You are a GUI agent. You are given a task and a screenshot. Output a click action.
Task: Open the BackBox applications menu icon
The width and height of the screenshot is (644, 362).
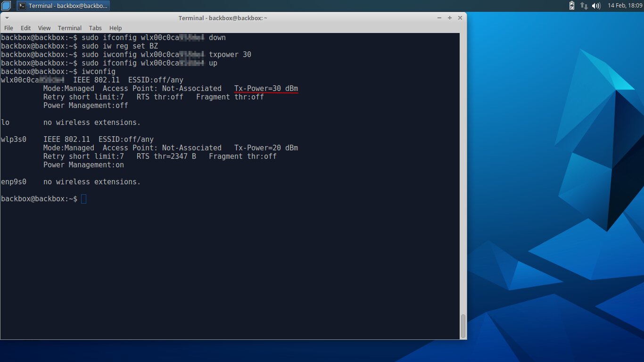click(6, 6)
